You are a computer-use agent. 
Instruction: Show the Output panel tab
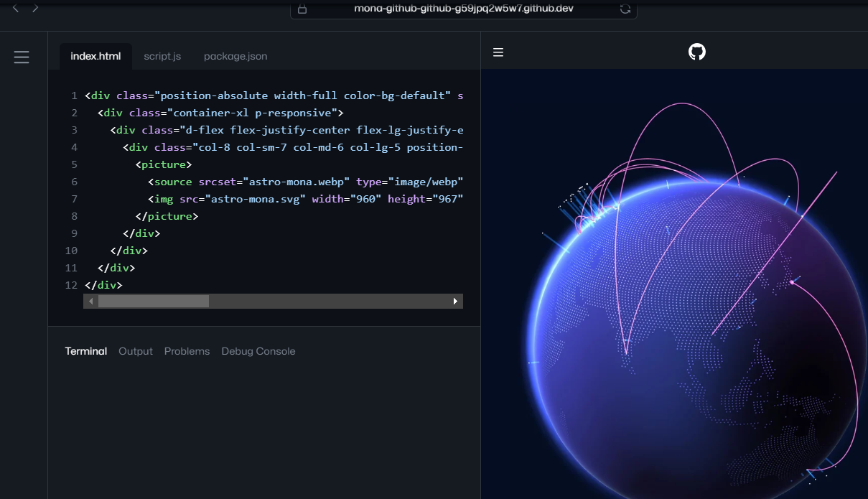click(x=136, y=351)
